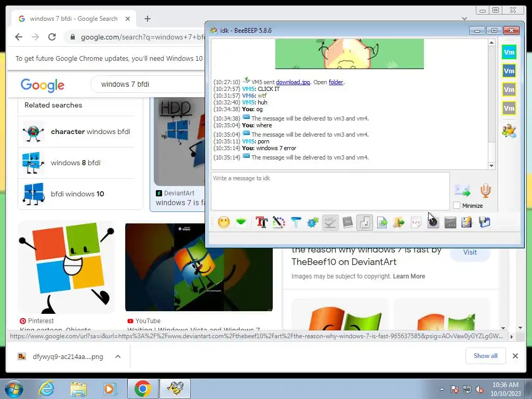The width and height of the screenshot is (532, 399).
Task: Click the code snippet icon
Action: click(416, 222)
